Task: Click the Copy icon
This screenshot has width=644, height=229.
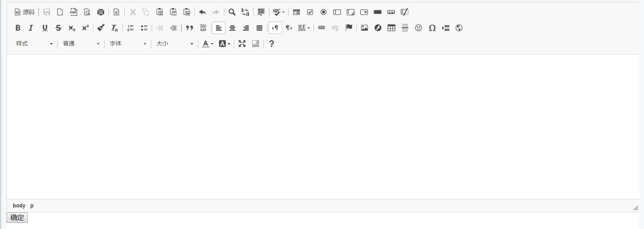Action: pos(146,12)
